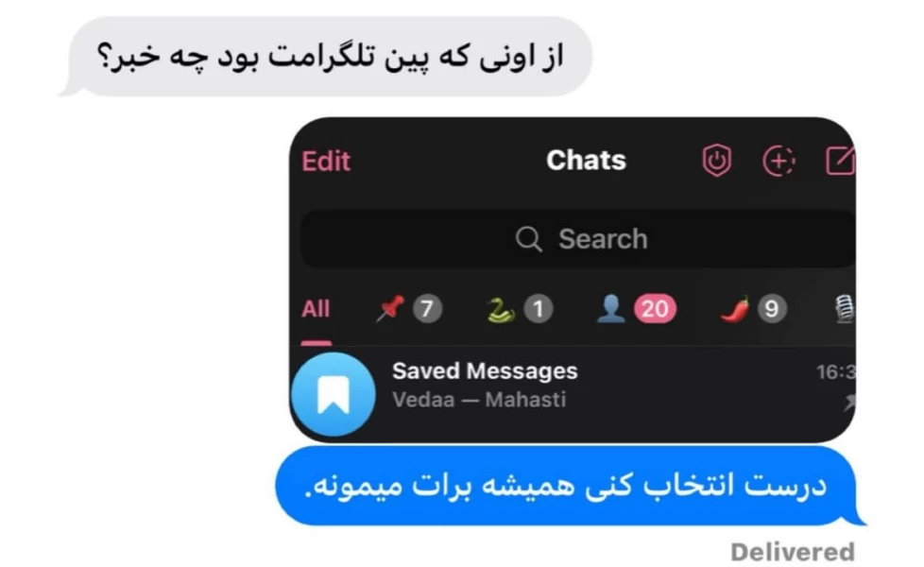Compose a new message with the pencil icon

840,161
